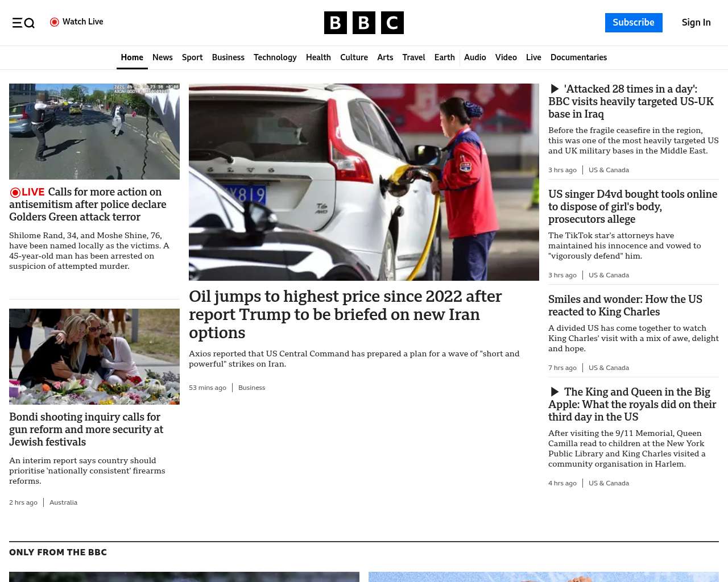Viewport: 728px width, 582px height.
Task: Click the BBC logo
Action: tap(363, 23)
